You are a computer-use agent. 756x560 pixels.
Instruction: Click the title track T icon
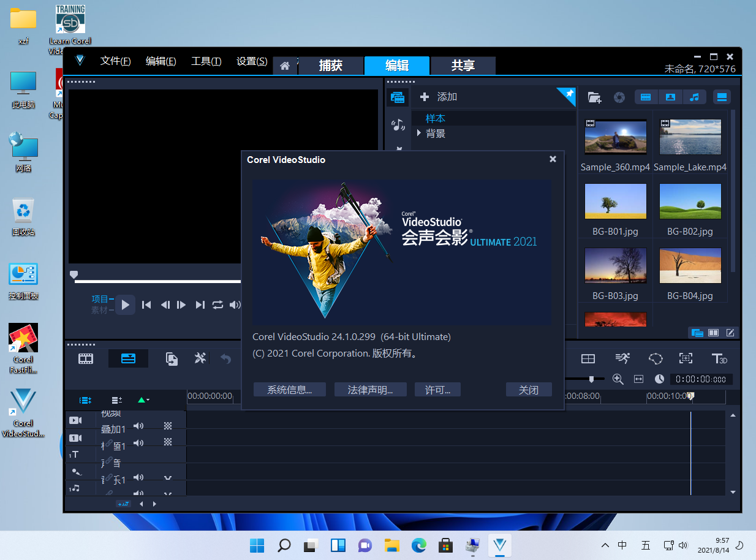pos(74,455)
